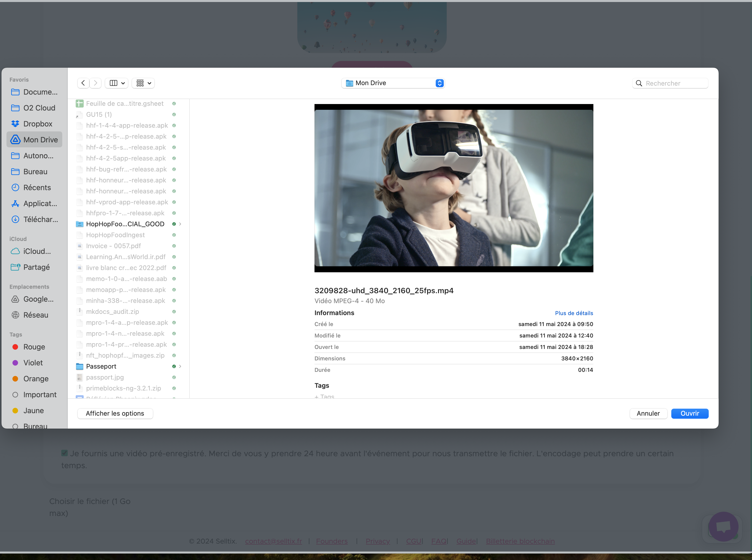Open Réseau location in sidebar
752x560 pixels.
[35, 315]
